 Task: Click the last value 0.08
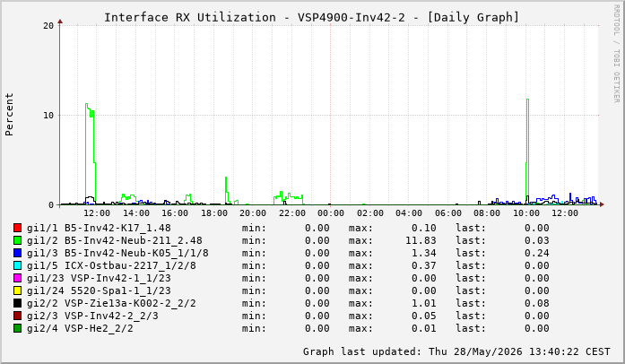(x=537, y=303)
